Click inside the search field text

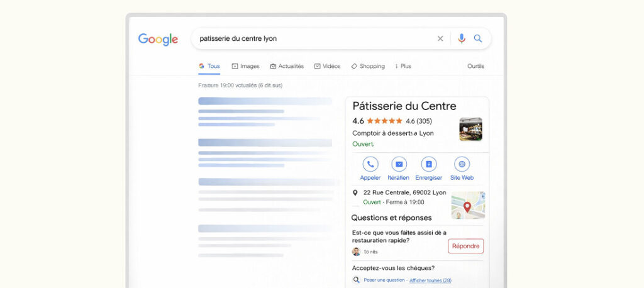pyautogui.click(x=238, y=38)
